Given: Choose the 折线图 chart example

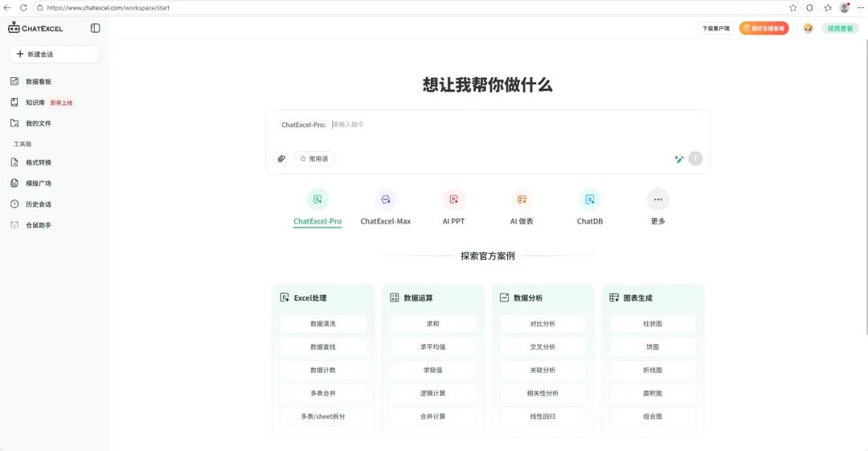Looking at the screenshot, I should click(653, 370).
